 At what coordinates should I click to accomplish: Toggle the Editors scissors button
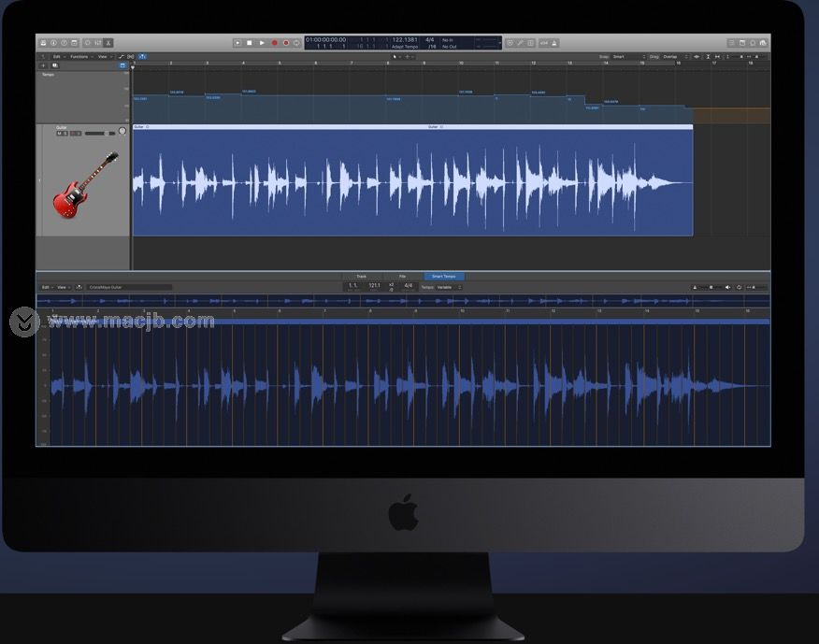tap(108, 43)
